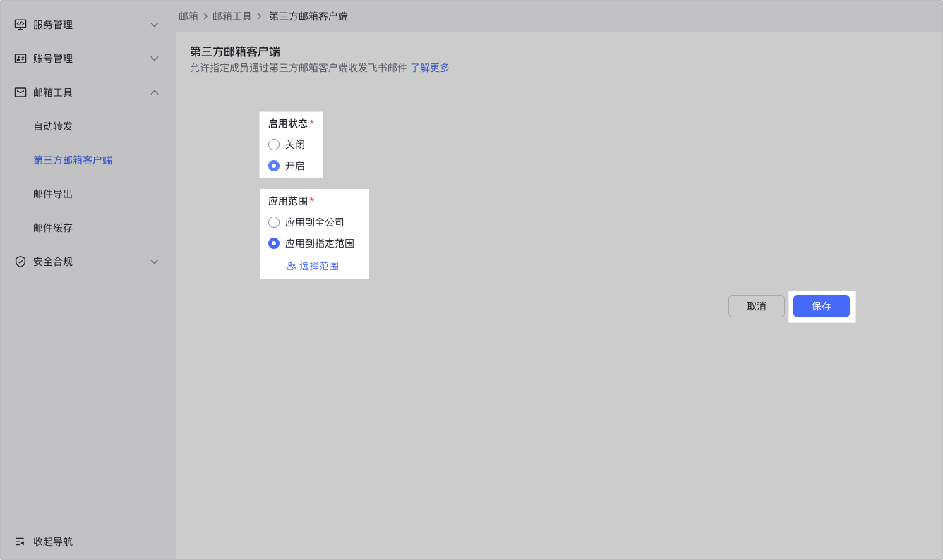Click the 安全合规 shield icon
Image resolution: width=943 pixels, height=560 pixels.
pos(20,262)
